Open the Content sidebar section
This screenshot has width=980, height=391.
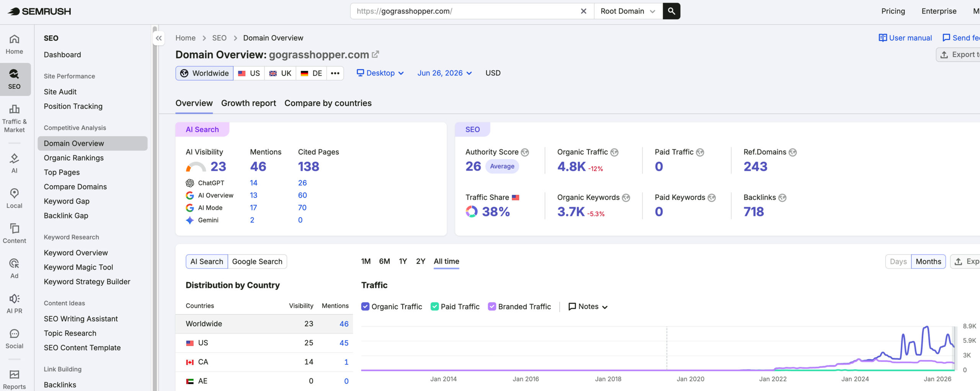click(14, 233)
